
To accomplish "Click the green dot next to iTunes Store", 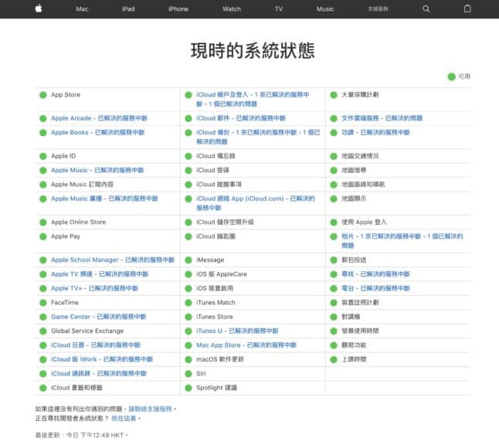I will [188, 317].
